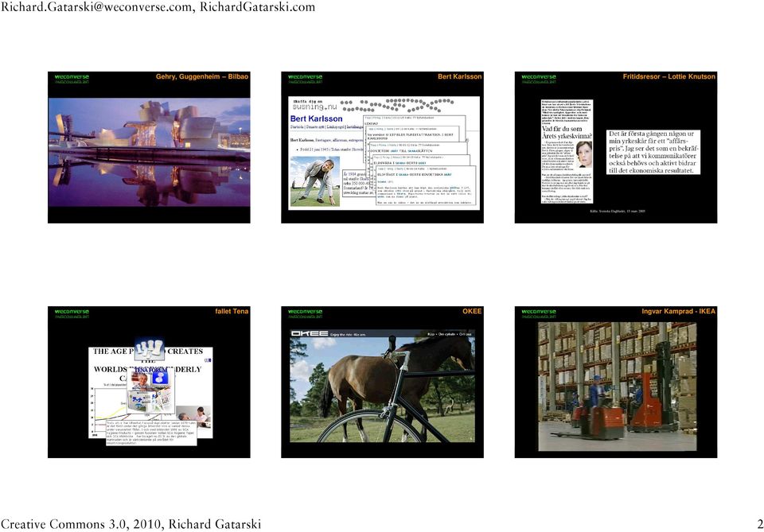The height and width of the screenshot is (532, 764).
Task: Click the orange 'OKEE' slide title
Action: pyautogui.click(x=472, y=311)
